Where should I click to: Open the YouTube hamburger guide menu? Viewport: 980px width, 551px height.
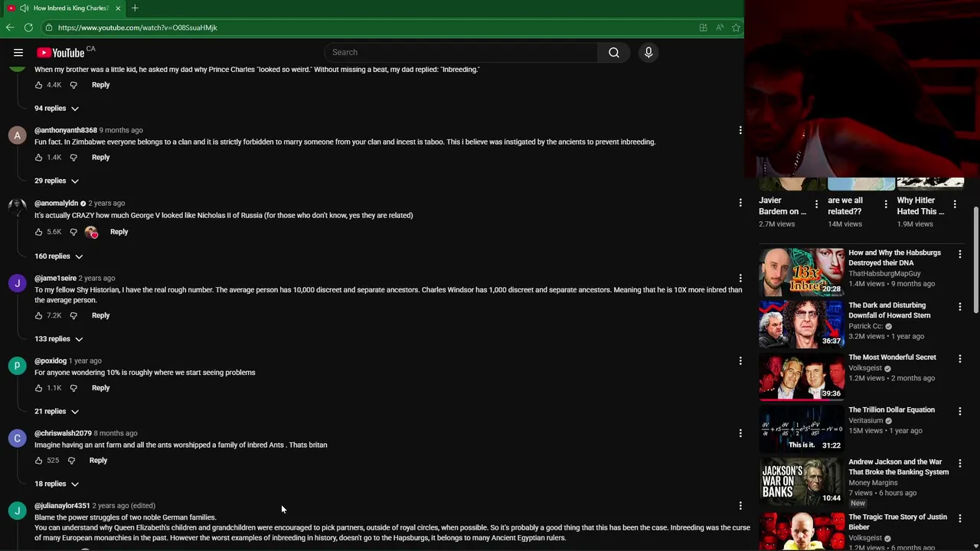(18, 53)
